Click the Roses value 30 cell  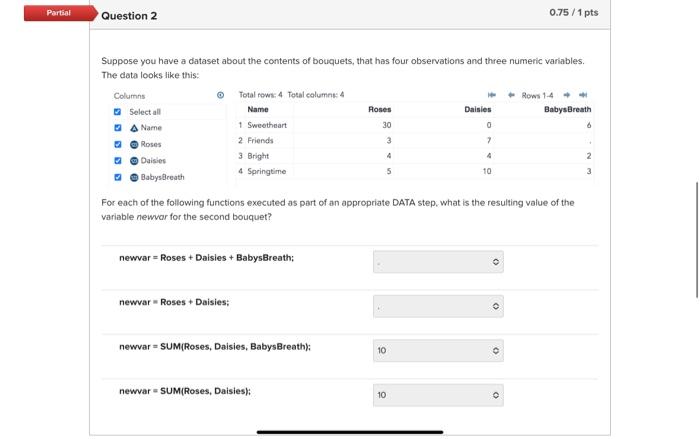coord(387,125)
